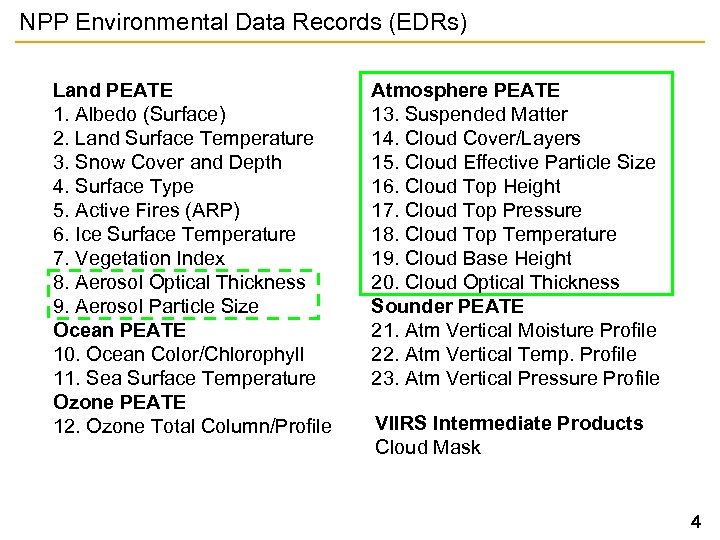The height and width of the screenshot is (540, 720).
Task: Select '4. Surface Type' entry
Action: [124, 186]
